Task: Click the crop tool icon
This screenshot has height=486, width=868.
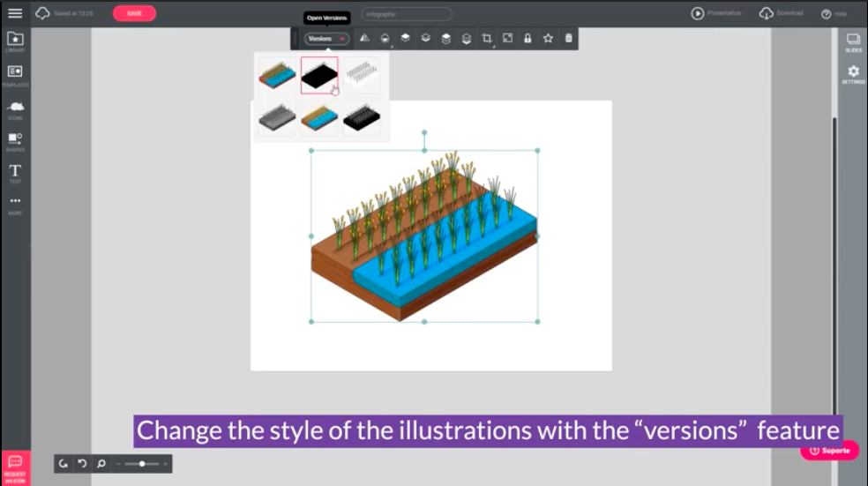Action: 487,39
